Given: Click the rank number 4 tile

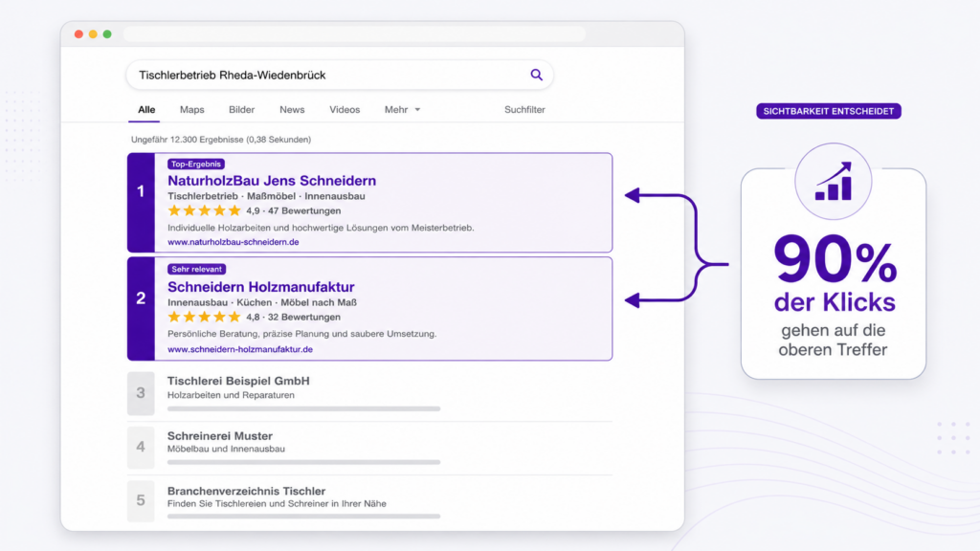Looking at the screenshot, I should point(141,448).
